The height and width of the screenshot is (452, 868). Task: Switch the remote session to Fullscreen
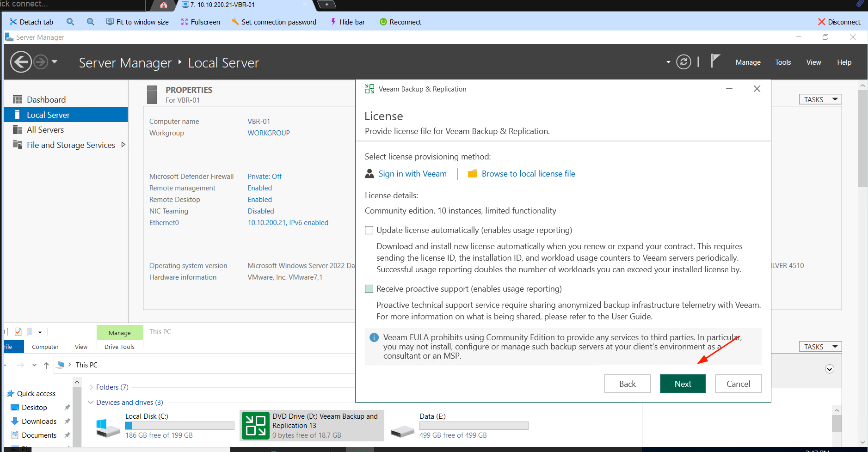click(x=200, y=22)
